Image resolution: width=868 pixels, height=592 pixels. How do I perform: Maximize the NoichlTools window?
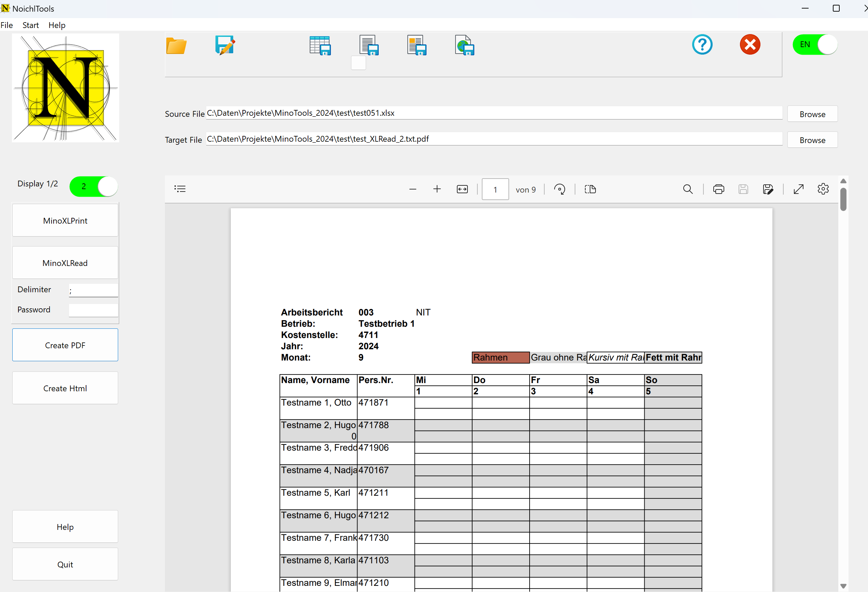(x=836, y=8)
